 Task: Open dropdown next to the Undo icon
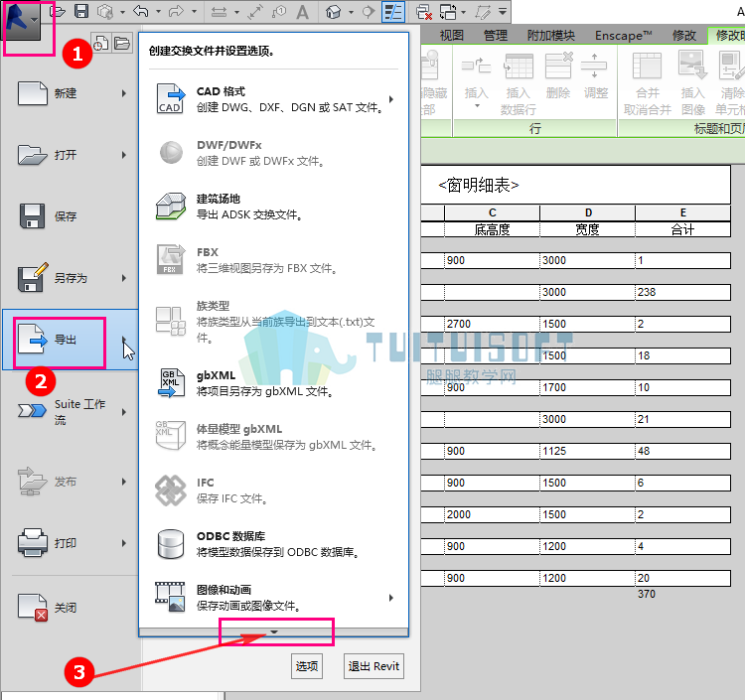point(158,11)
